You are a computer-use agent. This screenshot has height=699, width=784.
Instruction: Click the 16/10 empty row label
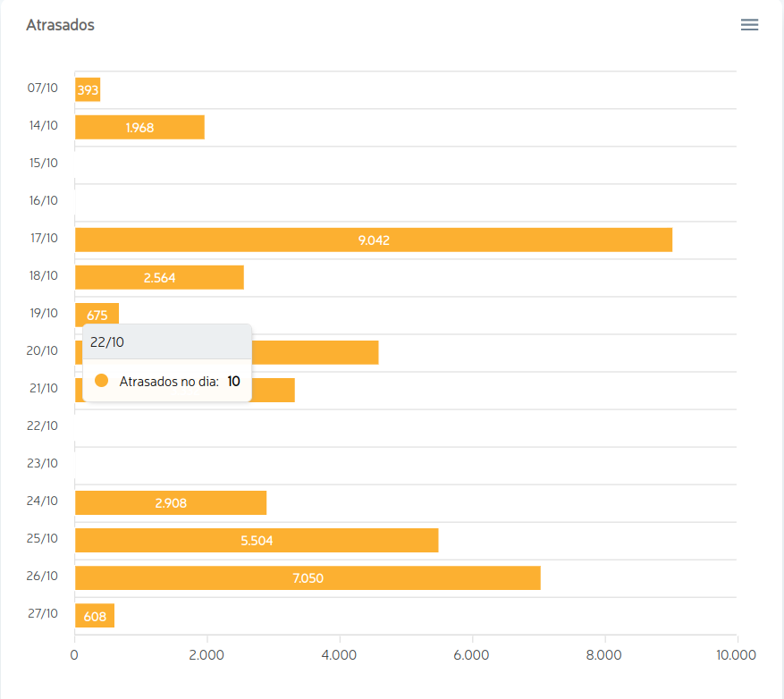point(42,200)
